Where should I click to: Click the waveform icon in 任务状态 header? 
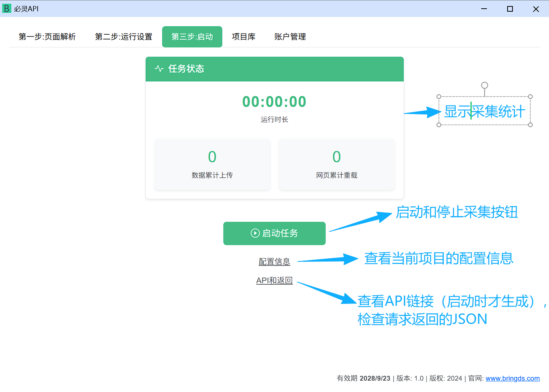(x=159, y=69)
